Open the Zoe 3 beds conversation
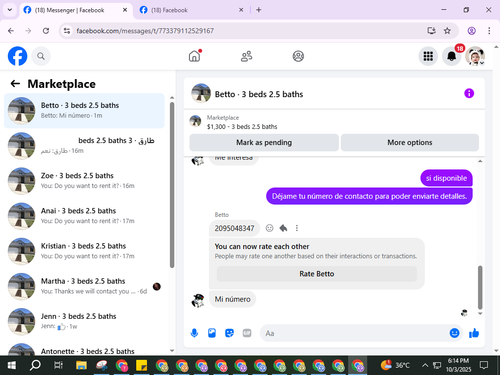500x375 pixels. click(x=84, y=181)
